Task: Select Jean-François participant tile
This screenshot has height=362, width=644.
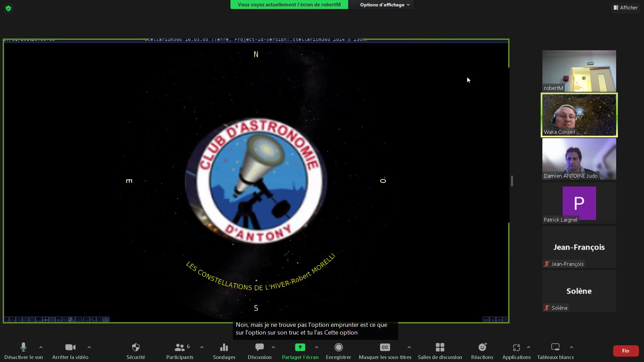Action: (579, 247)
